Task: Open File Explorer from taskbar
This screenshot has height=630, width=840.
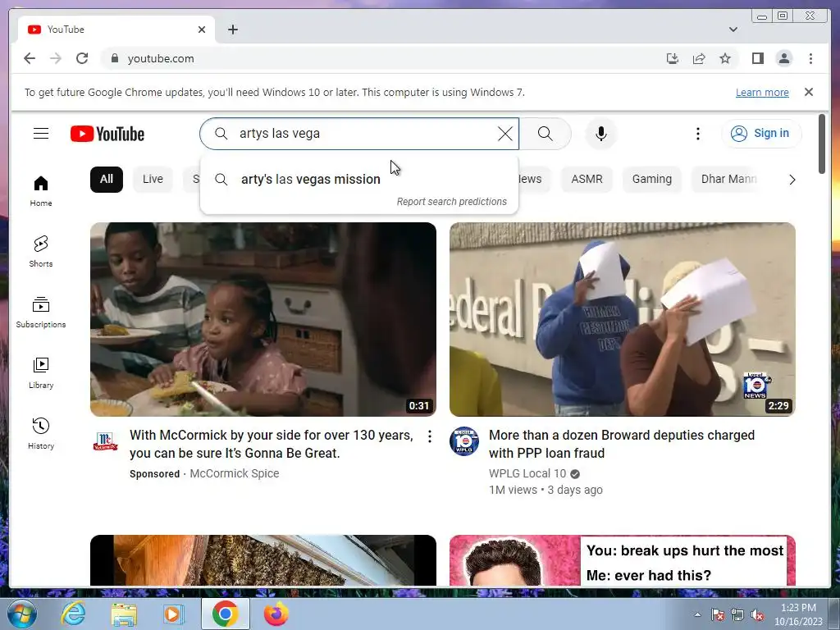Action: click(124, 614)
